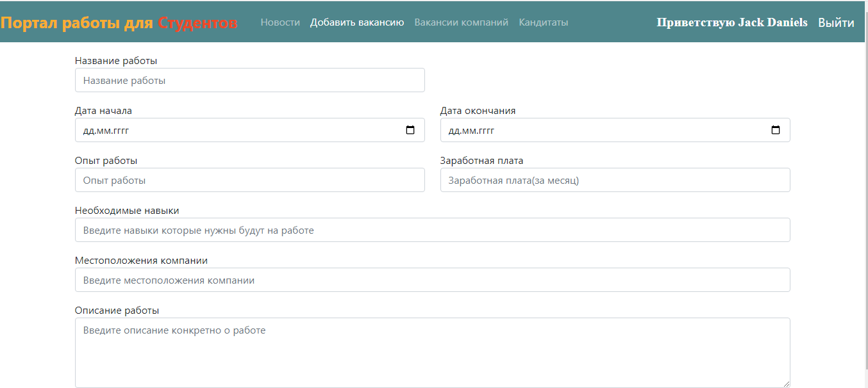The image size is (868, 388).
Task: Focus the Заработная плата input field
Action: (615, 180)
